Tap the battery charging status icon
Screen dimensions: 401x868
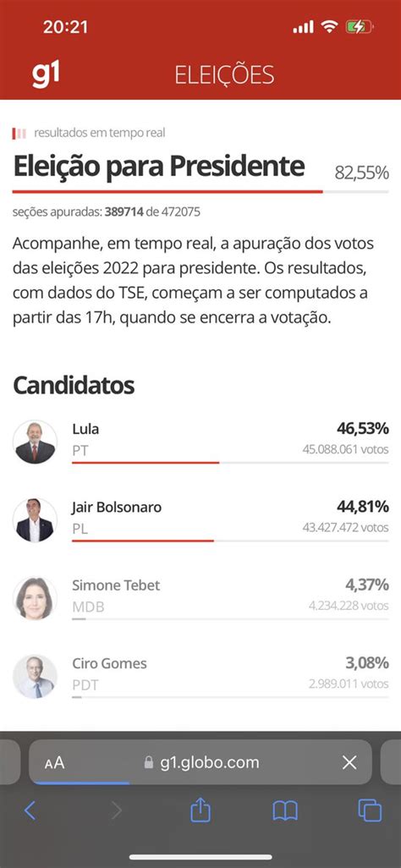(360, 26)
